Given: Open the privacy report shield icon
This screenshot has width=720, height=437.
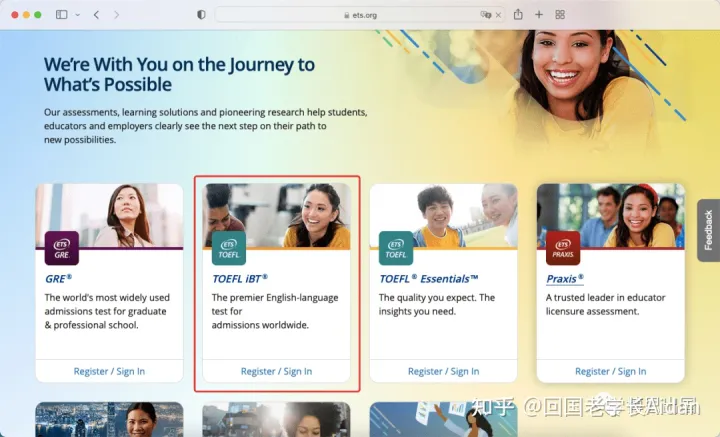Looking at the screenshot, I should coord(201,15).
